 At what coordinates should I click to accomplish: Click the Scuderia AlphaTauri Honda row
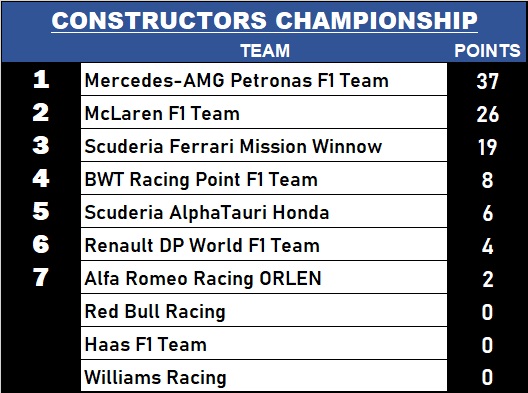(x=264, y=211)
